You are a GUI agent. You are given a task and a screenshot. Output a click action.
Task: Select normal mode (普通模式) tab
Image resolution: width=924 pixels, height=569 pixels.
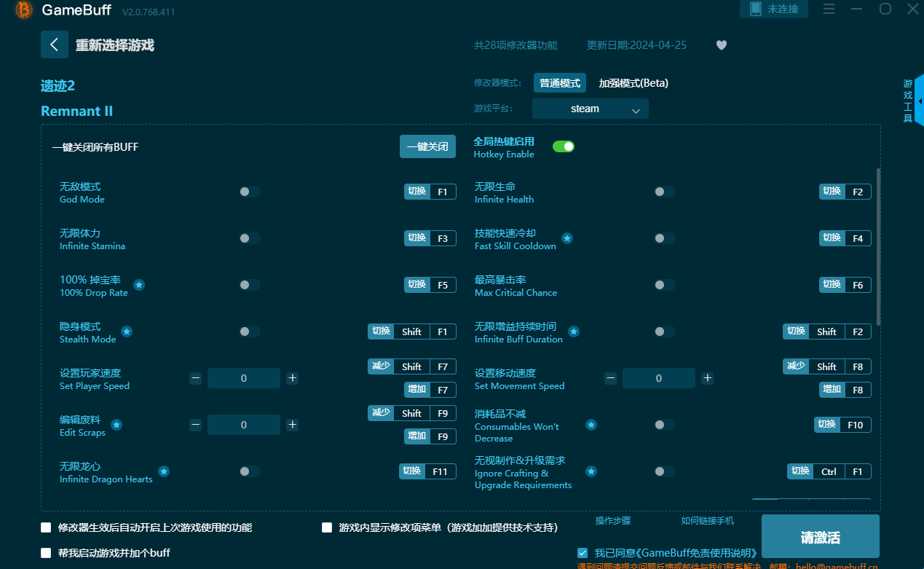(x=560, y=83)
